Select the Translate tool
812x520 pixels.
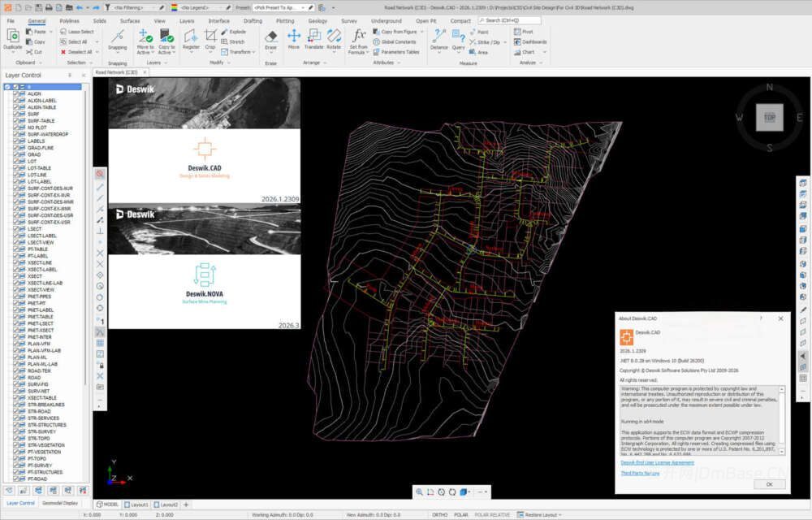click(313, 40)
